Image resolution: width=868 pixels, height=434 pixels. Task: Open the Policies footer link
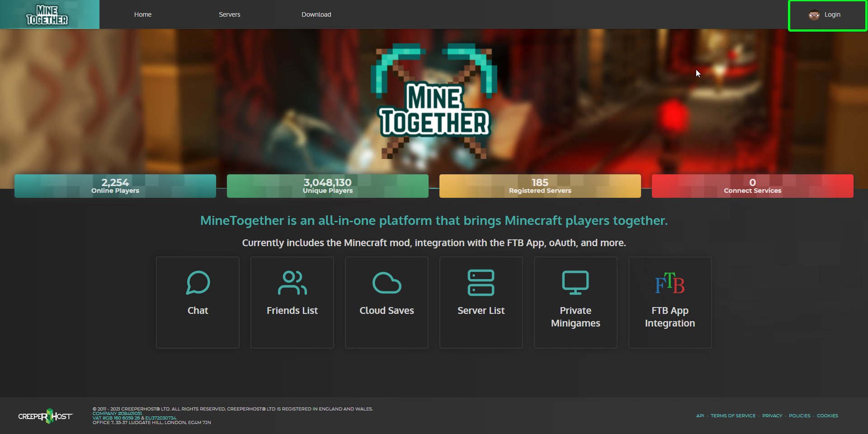(800, 416)
